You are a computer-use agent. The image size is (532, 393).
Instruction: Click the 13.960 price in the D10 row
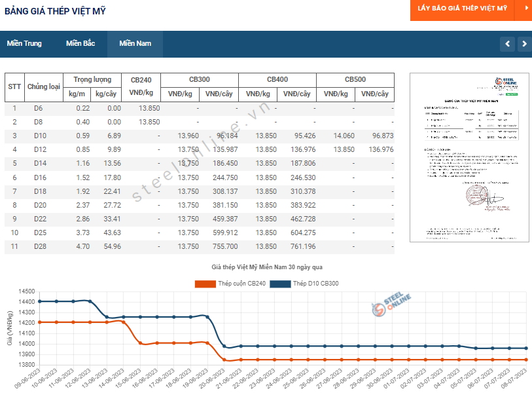188,136
